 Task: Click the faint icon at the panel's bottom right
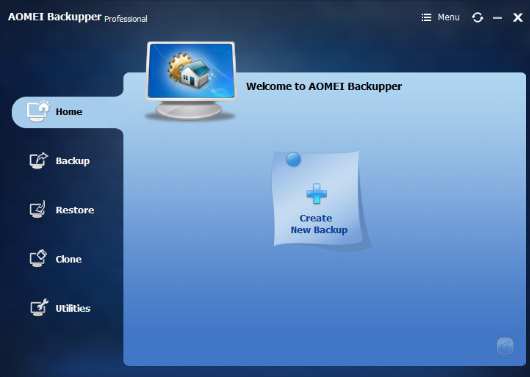(x=505, y=346)
